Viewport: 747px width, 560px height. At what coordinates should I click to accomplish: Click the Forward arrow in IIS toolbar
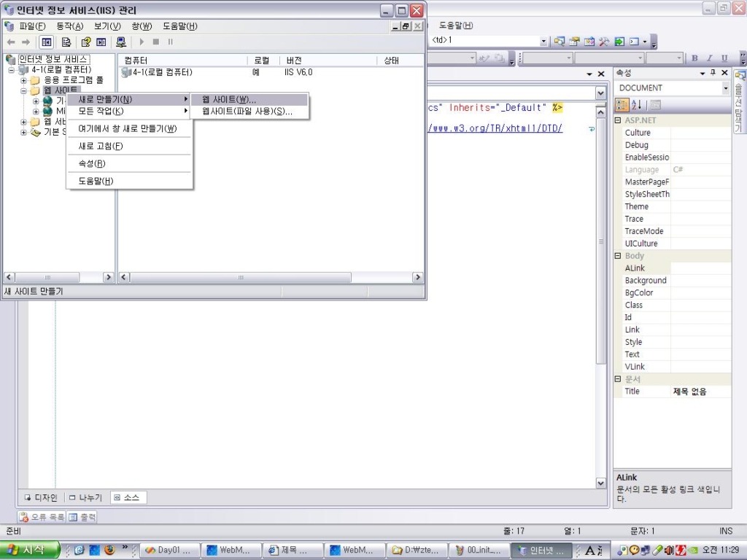point(26,42)
